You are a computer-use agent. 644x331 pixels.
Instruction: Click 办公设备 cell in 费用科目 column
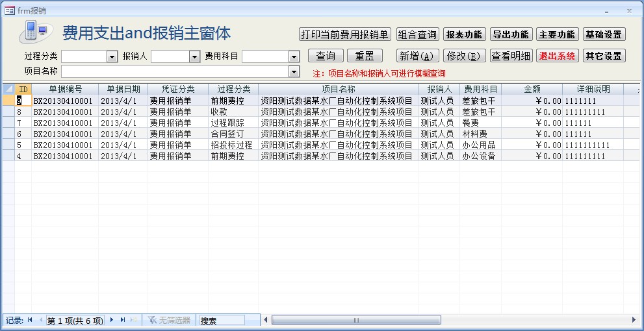(480, 156)
